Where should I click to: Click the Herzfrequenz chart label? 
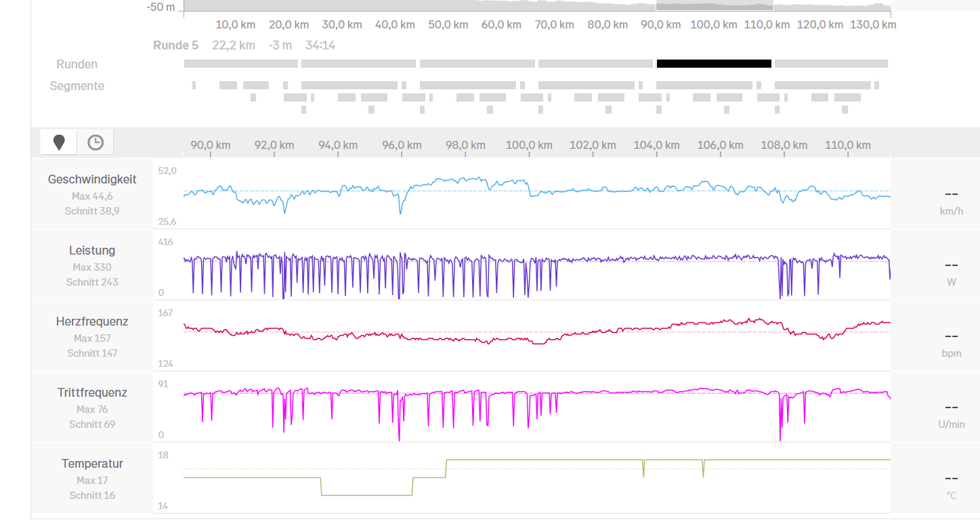pyautogui.click(x=92, y=322)
